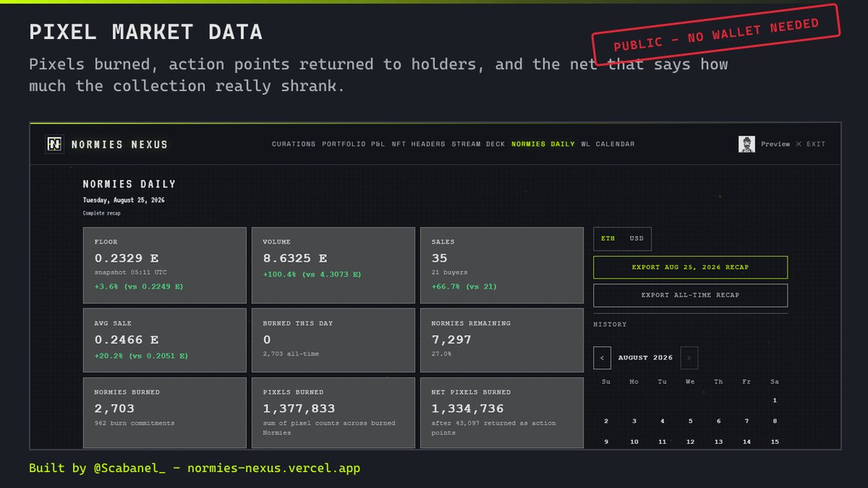
Task: Open the user avatar thumbnail
Action: click(746, 144)
